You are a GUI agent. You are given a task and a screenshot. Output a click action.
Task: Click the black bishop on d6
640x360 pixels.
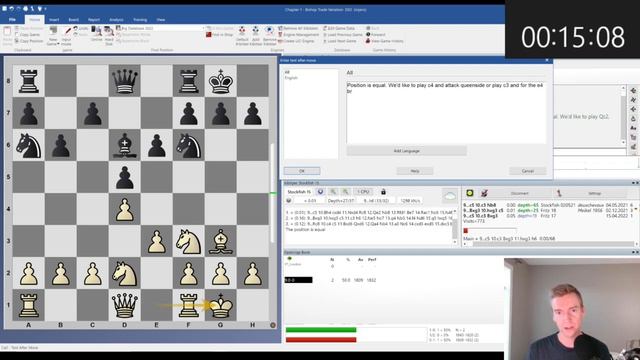124,145
